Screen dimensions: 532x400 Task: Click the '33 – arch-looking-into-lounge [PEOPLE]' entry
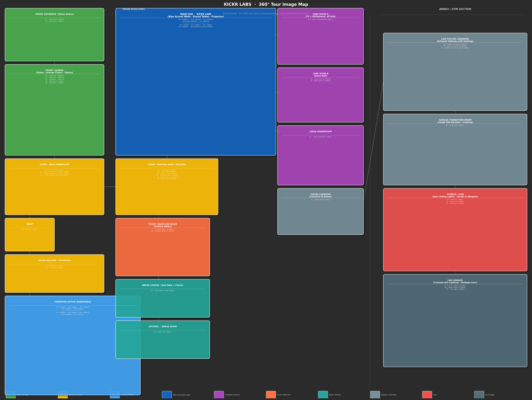point(55,172)
